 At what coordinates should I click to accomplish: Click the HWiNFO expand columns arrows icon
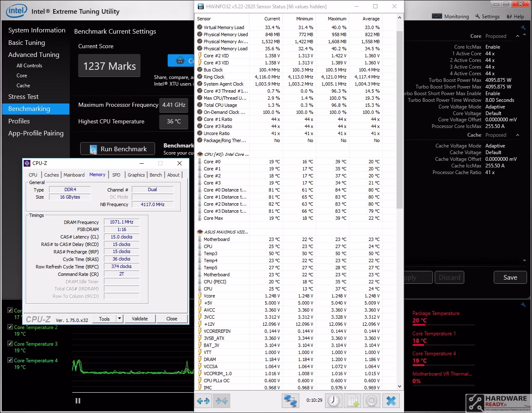click(x=203, y=401)
